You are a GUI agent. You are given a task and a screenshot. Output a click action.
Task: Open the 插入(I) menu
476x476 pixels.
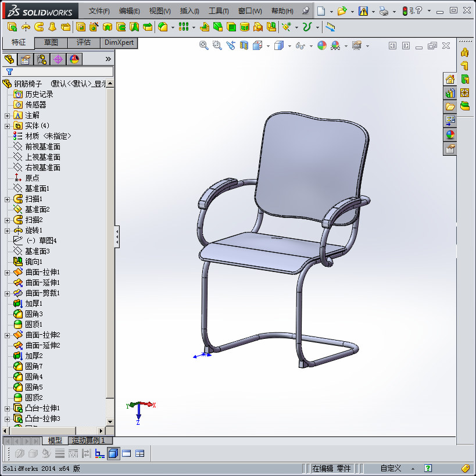pyautogui.click(x=189, y=11)
